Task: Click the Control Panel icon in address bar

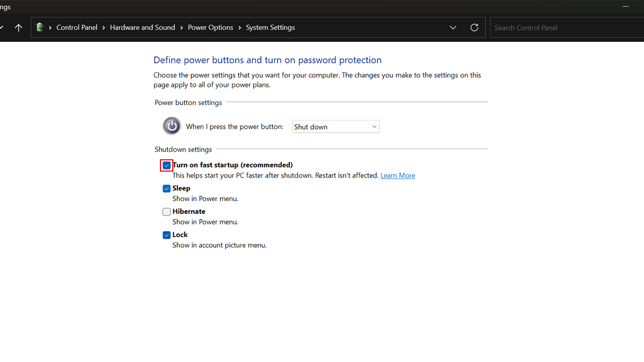Action: pyautogui.click(x=40, y=27)
